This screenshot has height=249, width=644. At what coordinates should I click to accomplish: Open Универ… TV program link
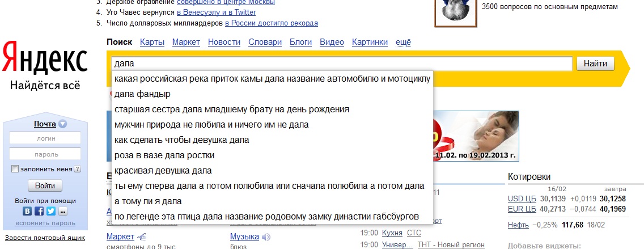(397, 245)
